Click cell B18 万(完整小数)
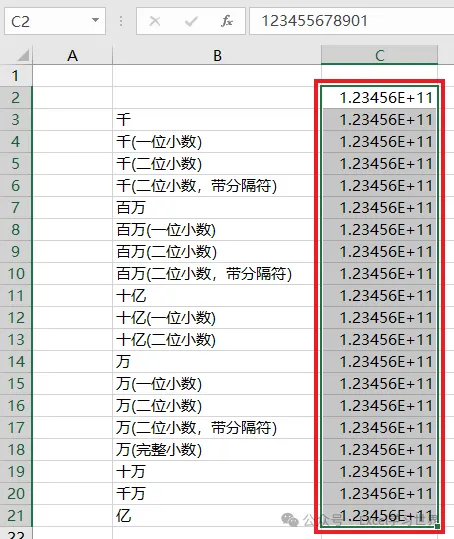 pos(217,450)
